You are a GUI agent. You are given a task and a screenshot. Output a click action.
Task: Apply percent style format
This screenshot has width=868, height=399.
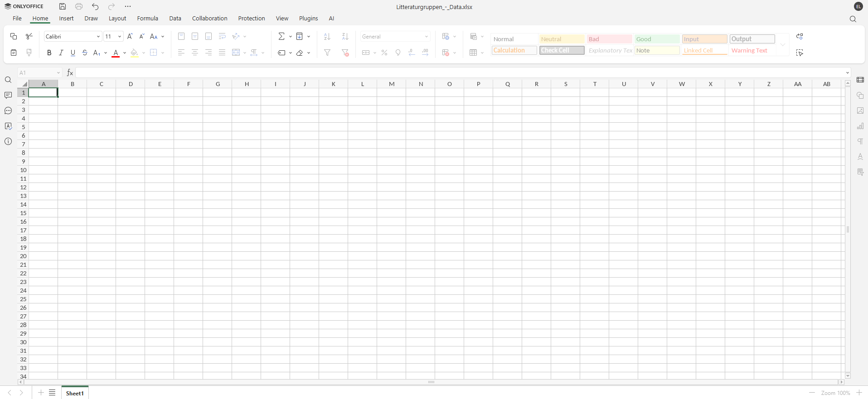pos(384,53)
